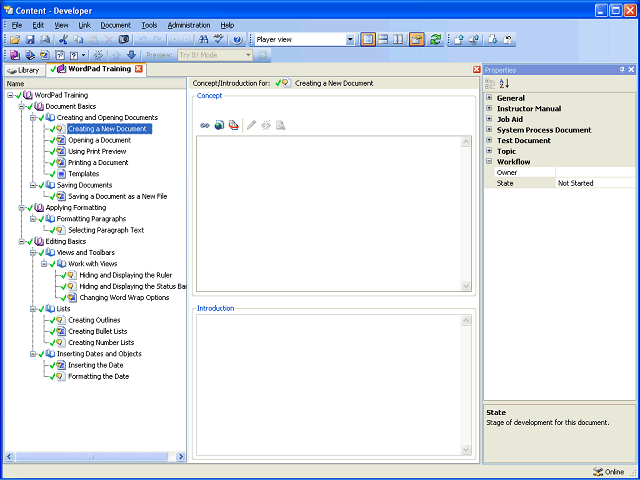The image size is (640, 480).
Task: Click the Create Link chain icon in Concept
Action: click(205, 125)
